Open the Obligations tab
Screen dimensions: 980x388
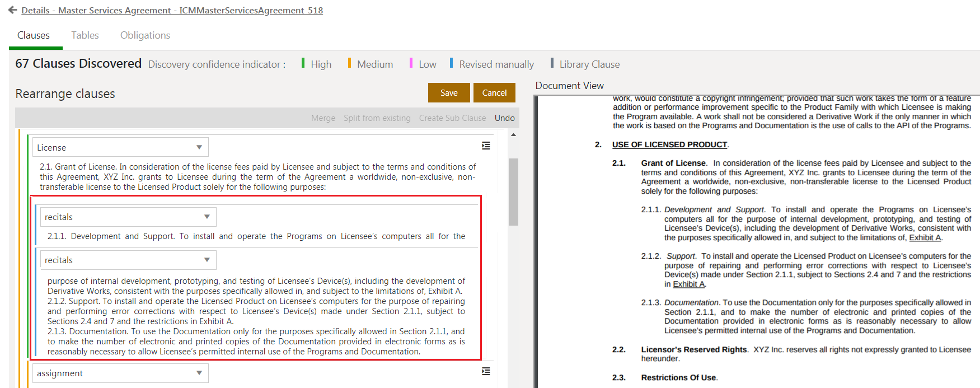[x=145, y=35]
